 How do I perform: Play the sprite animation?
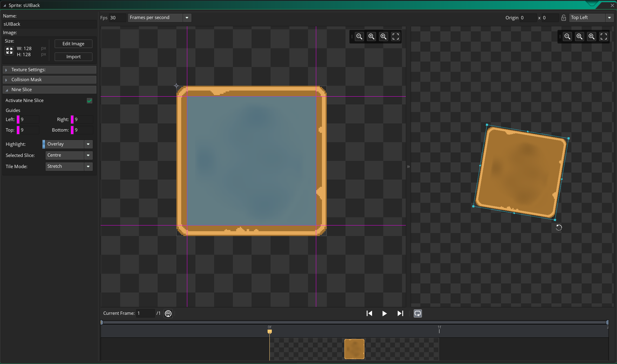pyautogui.click(x=384, y=314)
